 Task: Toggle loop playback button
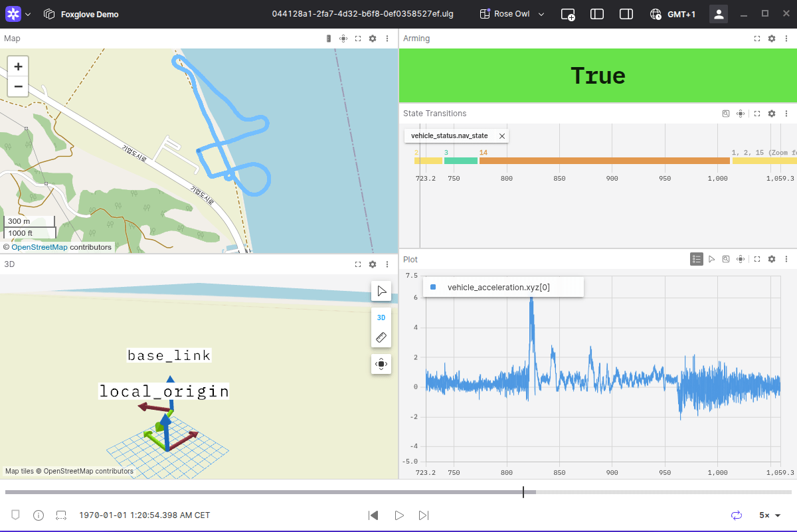tap(736, 515)
